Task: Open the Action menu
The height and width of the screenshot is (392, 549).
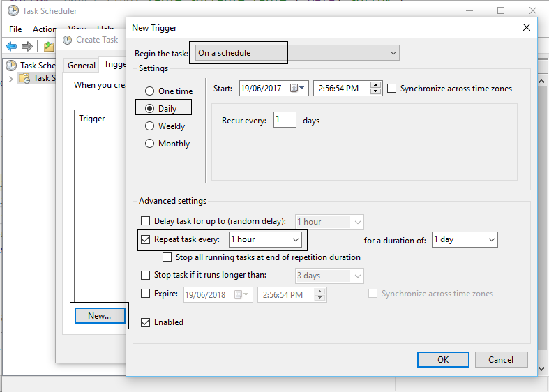Action: click(45, 29)
